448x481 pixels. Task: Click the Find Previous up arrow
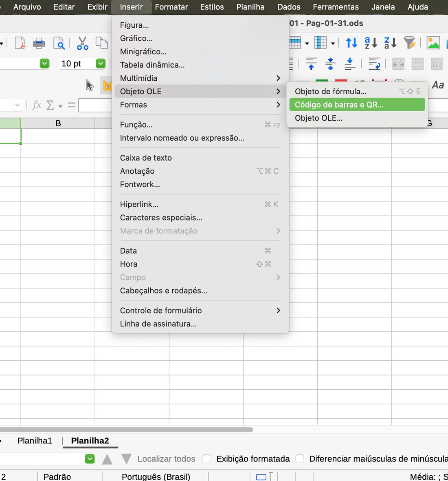coord(107,459)
